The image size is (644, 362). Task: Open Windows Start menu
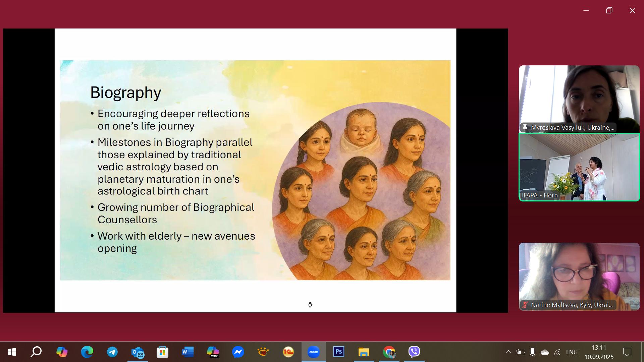[12, 352]
